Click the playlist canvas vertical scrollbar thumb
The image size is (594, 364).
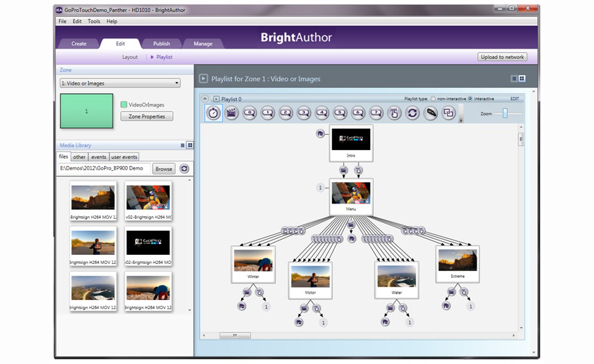tap(521, 140)
